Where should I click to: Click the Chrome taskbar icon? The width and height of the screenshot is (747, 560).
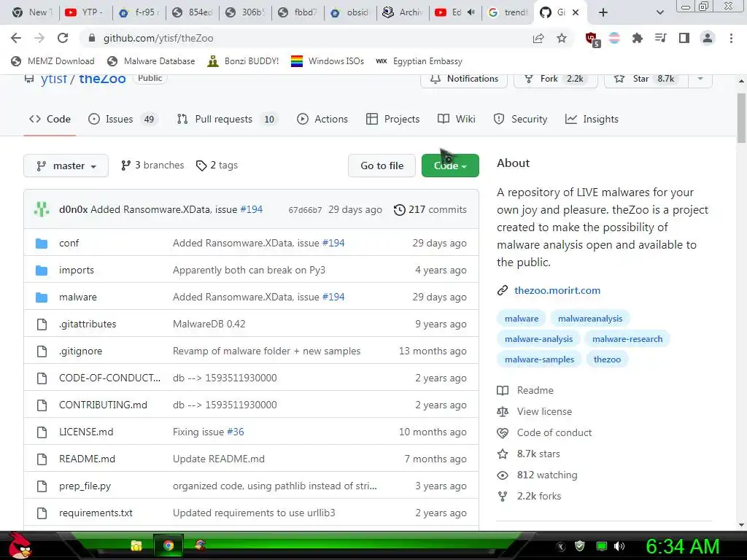tap(169, 545)
